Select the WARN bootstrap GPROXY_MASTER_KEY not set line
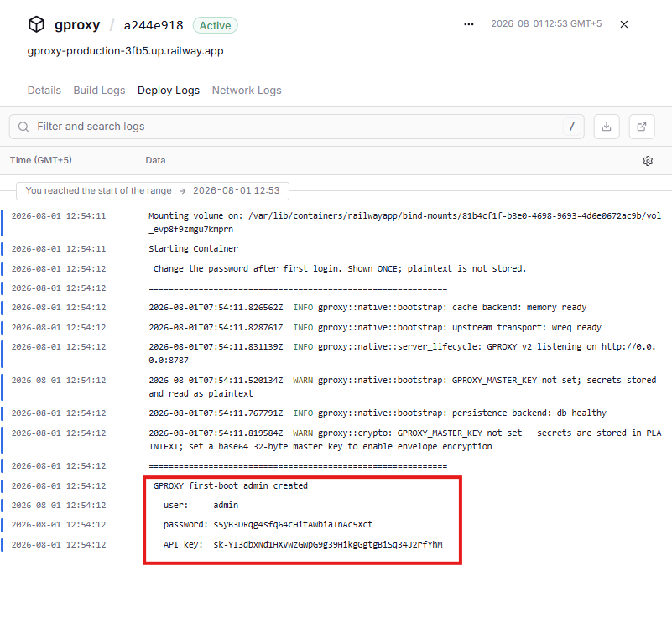The width and height of the screenshot is (672, 628). pos(336,387)
